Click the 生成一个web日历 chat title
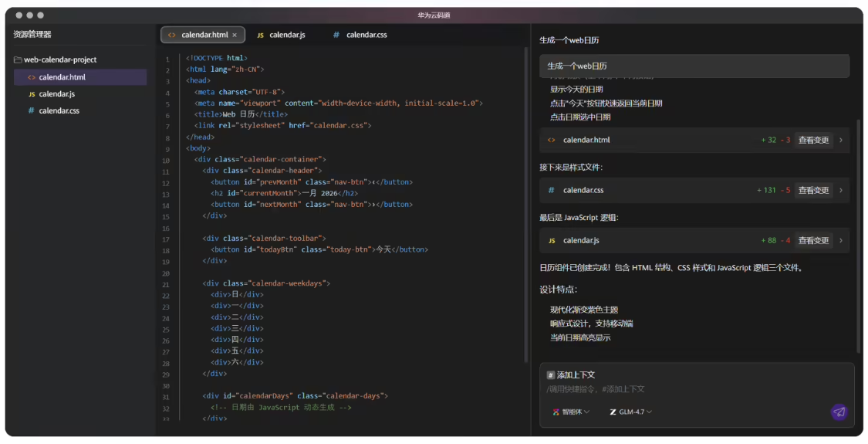 click(x=569, y=40)
